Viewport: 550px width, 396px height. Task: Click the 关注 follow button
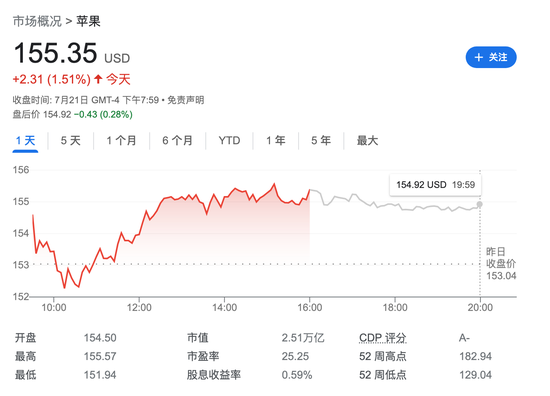click(x=491, y=57)
